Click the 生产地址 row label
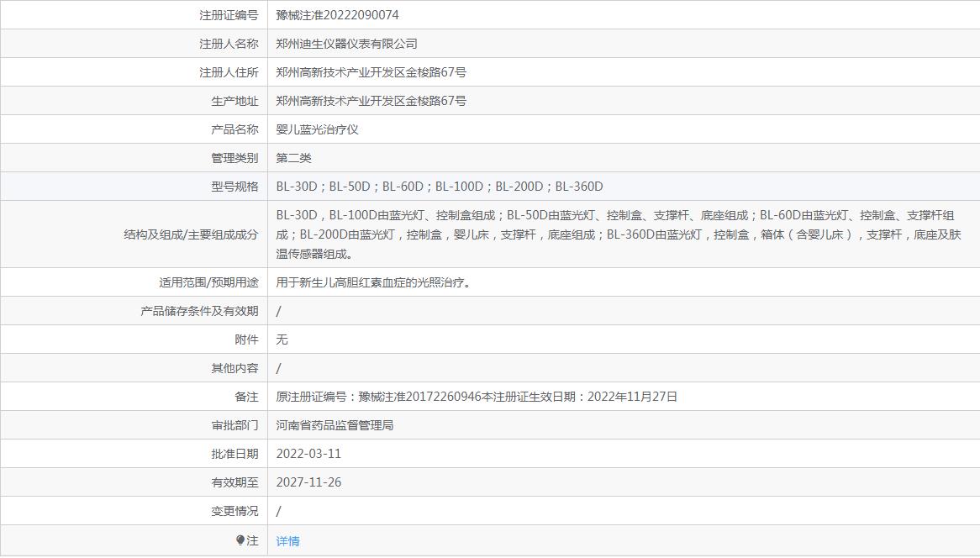 click(234, 101)
